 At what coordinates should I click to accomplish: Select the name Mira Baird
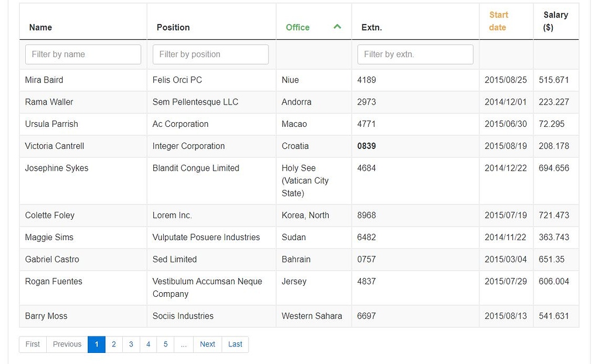(44, 80)
